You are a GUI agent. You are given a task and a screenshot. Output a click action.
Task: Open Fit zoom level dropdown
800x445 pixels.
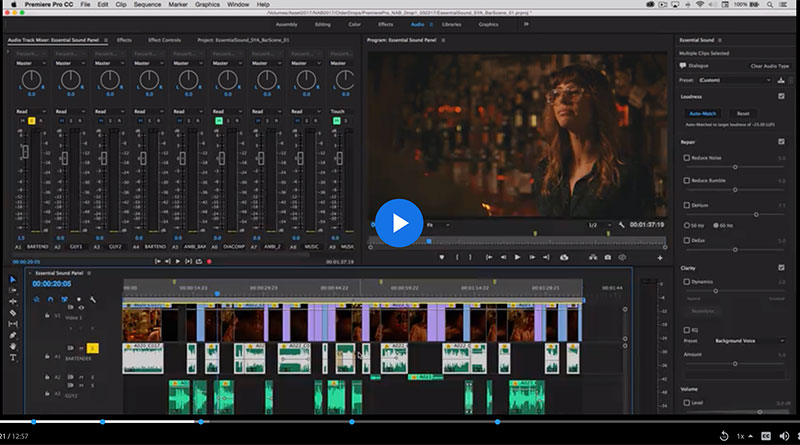coord(439,225)
